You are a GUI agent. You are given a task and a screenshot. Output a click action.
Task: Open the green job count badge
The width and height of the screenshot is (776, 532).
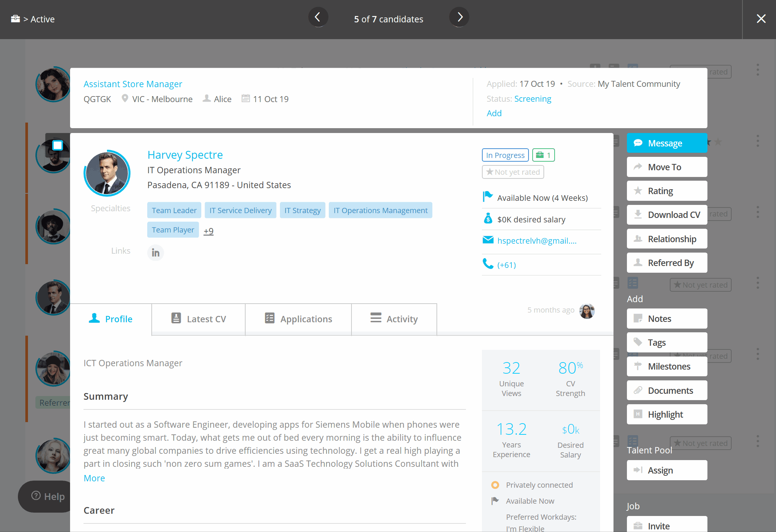543,155
